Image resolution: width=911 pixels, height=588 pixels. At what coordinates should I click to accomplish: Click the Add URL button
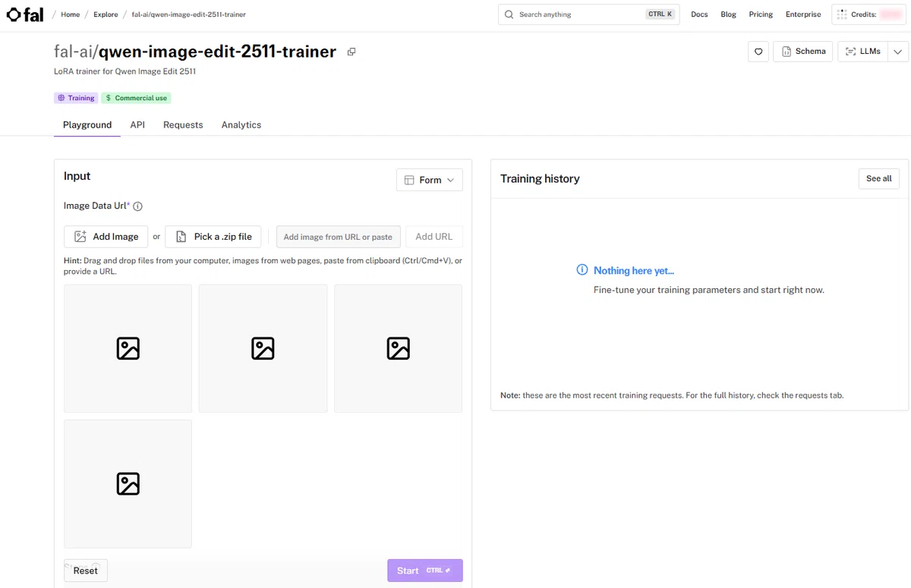434,237
